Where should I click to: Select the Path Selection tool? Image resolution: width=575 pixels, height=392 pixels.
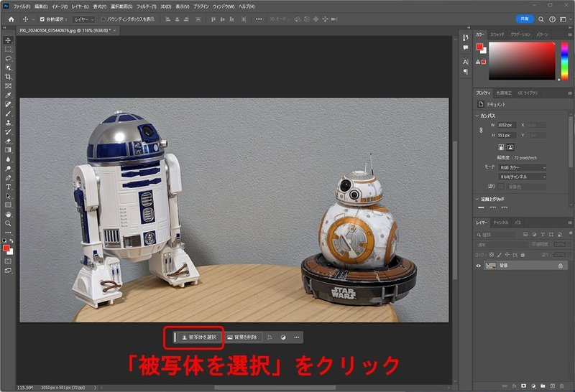click(8, 196)
